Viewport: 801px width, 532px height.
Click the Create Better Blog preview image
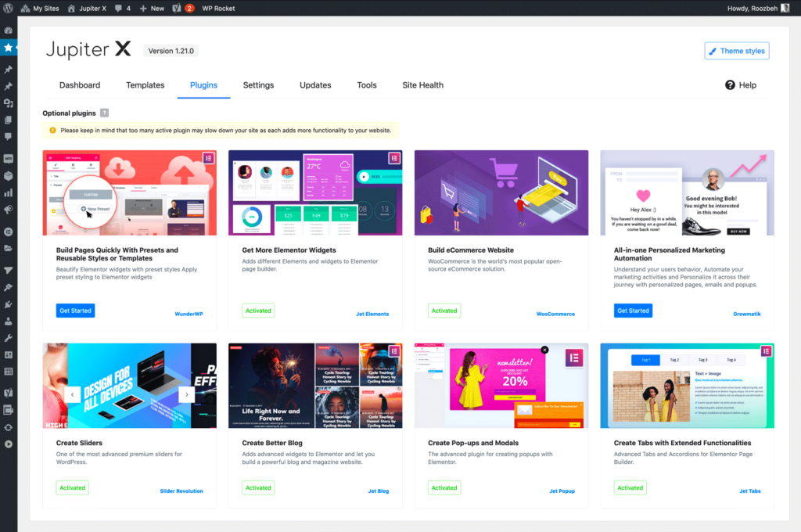[x=315, y=386]
